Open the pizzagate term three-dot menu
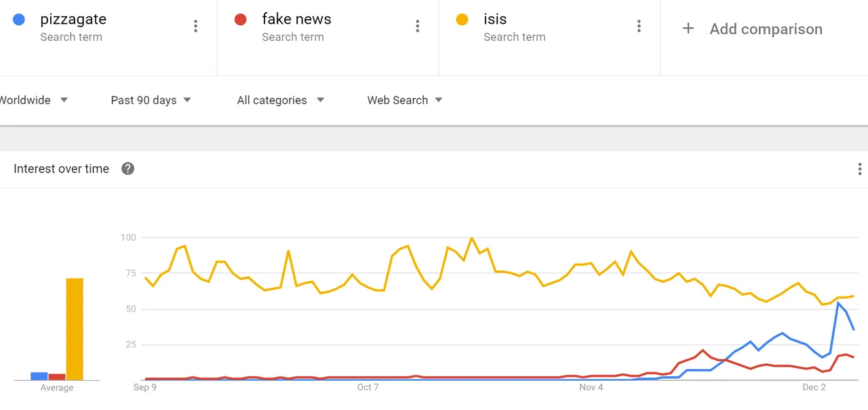868x410 pixels. tap(196, 26)
